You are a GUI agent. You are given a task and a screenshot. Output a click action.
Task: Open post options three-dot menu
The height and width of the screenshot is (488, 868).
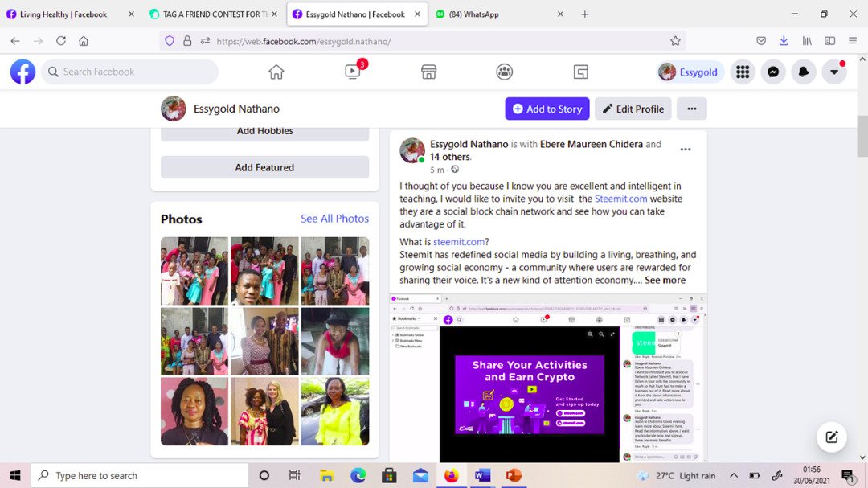coord(686,150)
